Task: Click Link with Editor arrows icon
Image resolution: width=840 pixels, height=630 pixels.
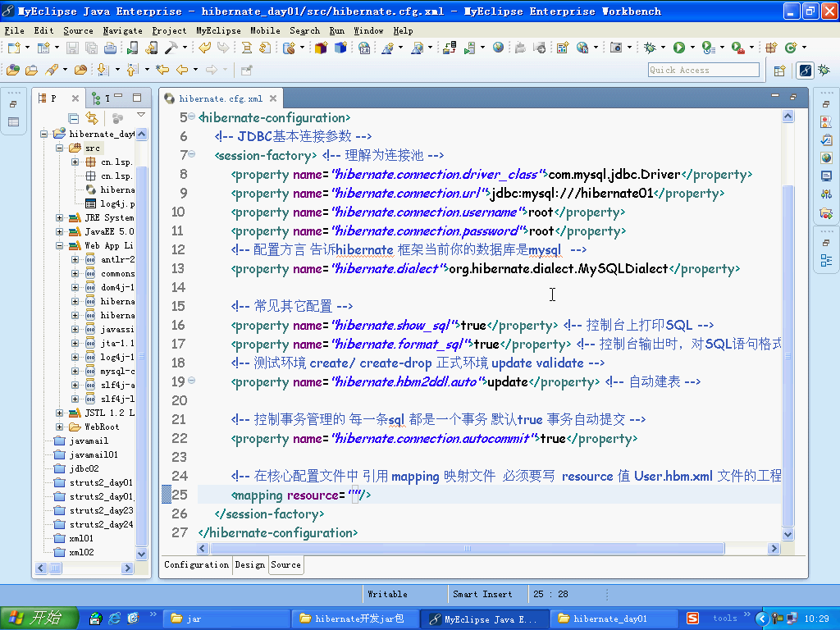Action: 92,118
